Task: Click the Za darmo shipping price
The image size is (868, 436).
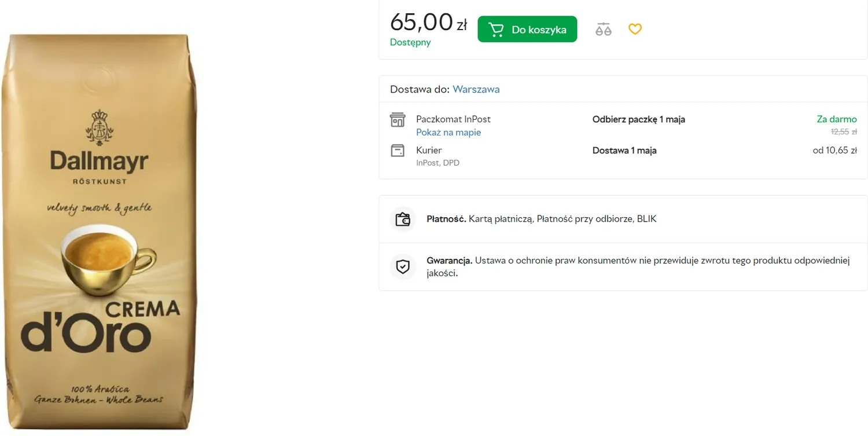Action: (x=837, y=119)
